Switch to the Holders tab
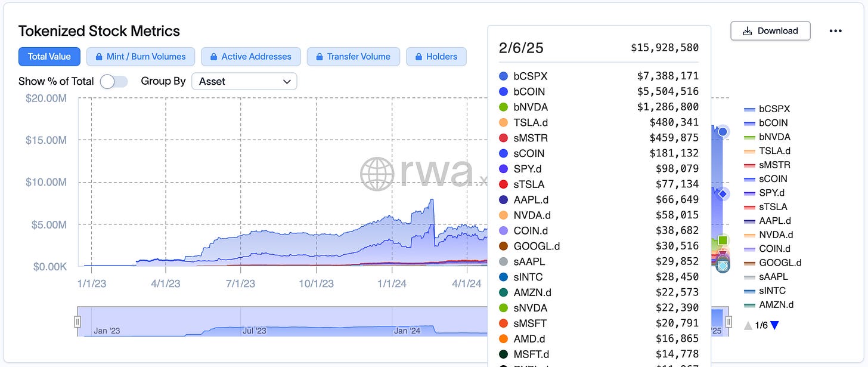Viewport: 868px width, 367px height. pos(436,57)
